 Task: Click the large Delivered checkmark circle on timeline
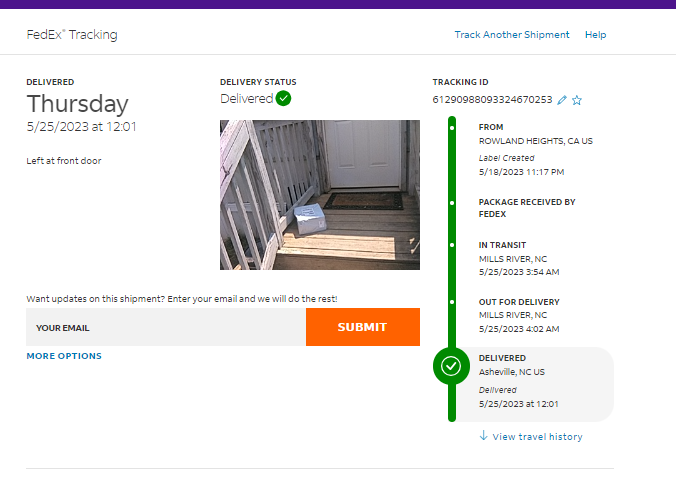pyautogui.click(x=451, y=366)
